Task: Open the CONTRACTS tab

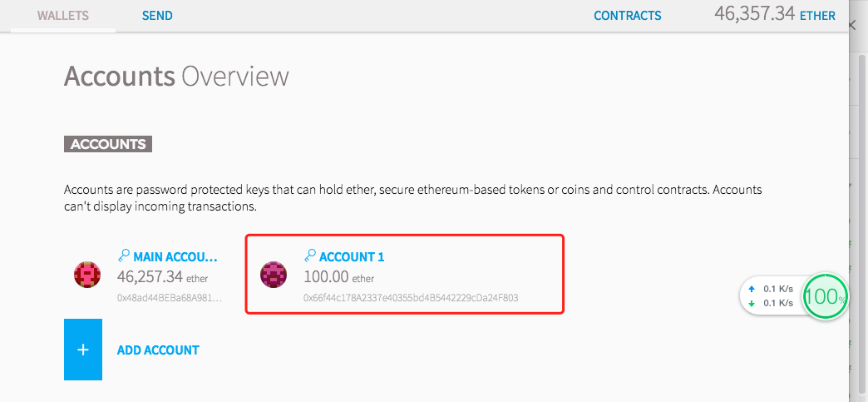Action: click(627, 16)
